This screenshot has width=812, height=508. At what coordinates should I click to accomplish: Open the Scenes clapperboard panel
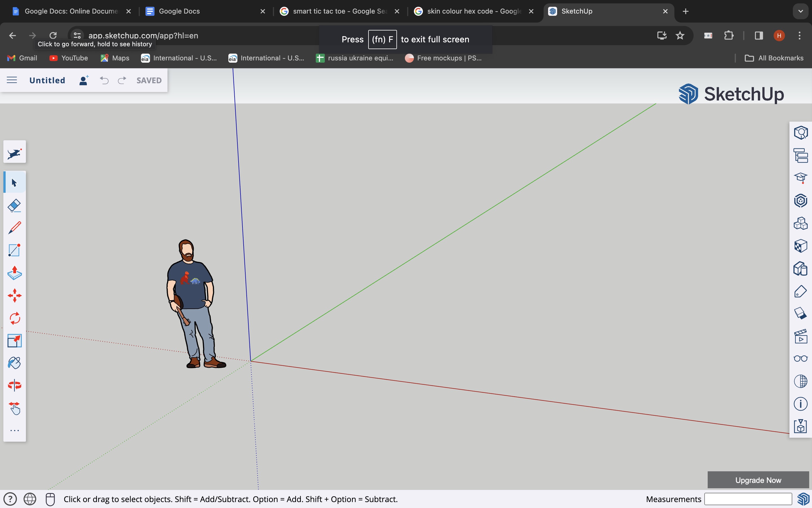click(801, 336)
